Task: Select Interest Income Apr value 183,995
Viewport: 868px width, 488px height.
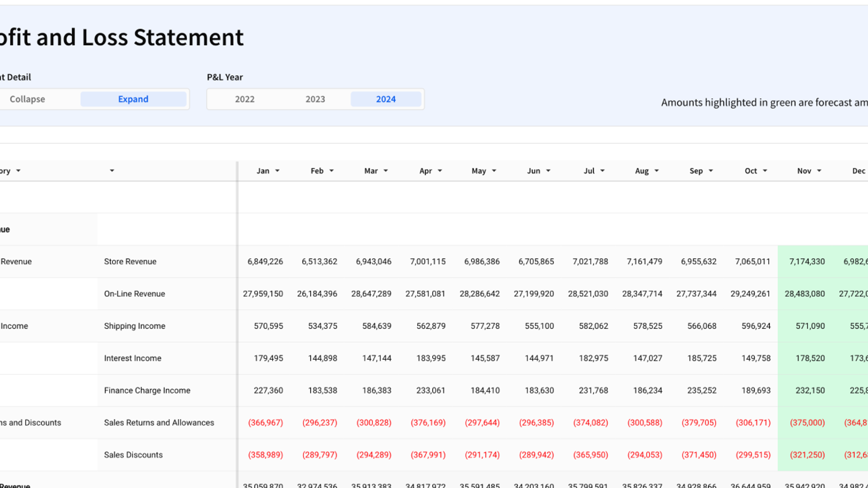Action: pyautogui.click(x=431, y=358)
